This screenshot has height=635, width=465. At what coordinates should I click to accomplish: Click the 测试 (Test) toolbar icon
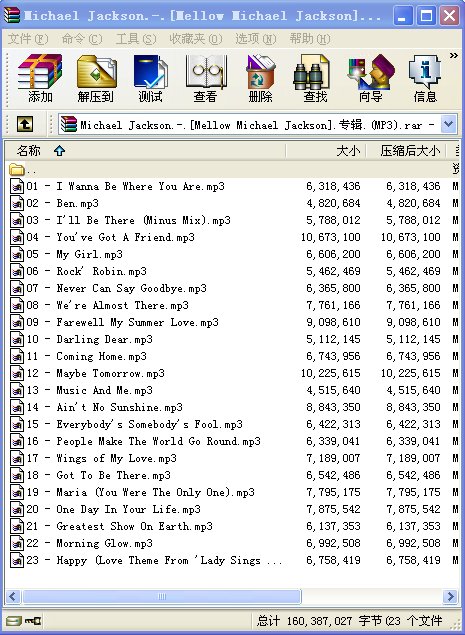pos(150,78)
